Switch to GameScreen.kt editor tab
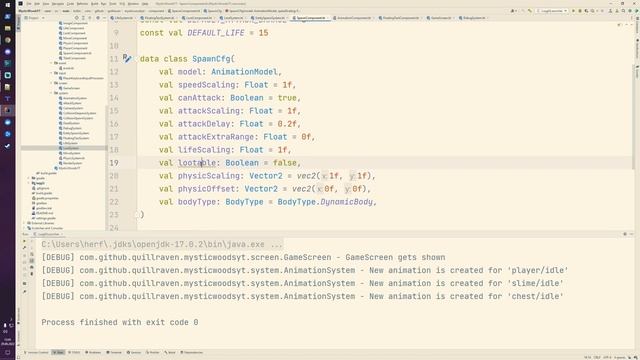This screenshot has height=360, width=640. tap(440, 18)
